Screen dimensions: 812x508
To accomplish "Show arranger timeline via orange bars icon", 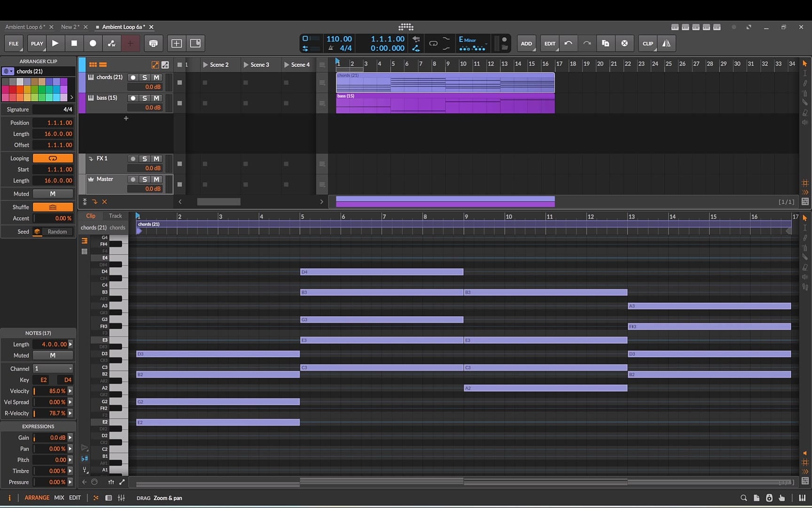I will click(x=103, y=64).
